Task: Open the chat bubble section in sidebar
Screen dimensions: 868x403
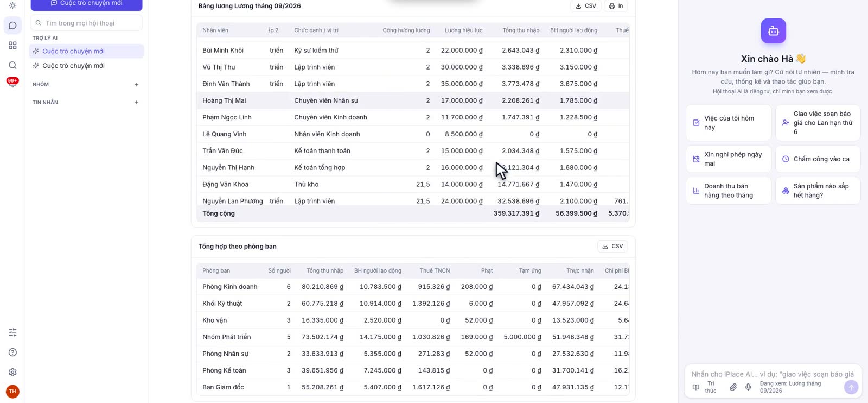Action: (12, 26)
